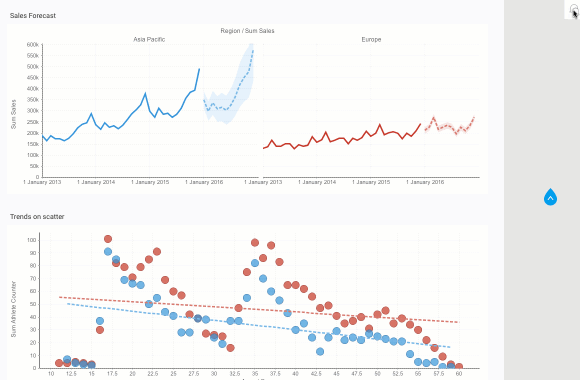The width and height of the screenshot is (580, 380).
Task: Click the Europe panel label
Action: (371, 39)
